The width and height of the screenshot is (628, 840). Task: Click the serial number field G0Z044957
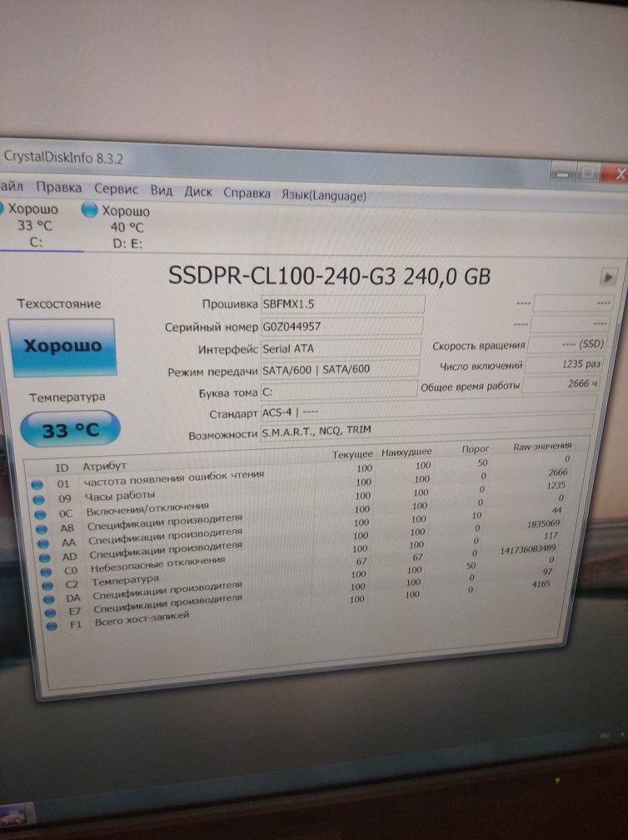(341, 326)
